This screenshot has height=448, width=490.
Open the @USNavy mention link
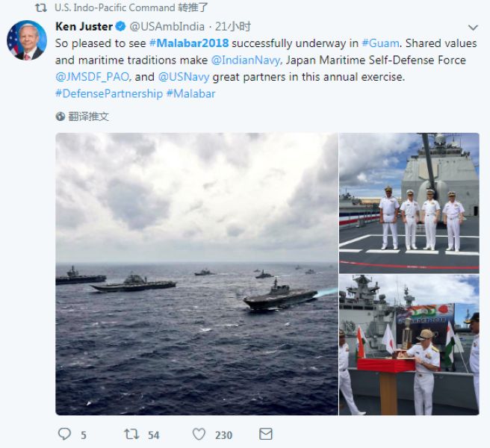click(184, 77)
